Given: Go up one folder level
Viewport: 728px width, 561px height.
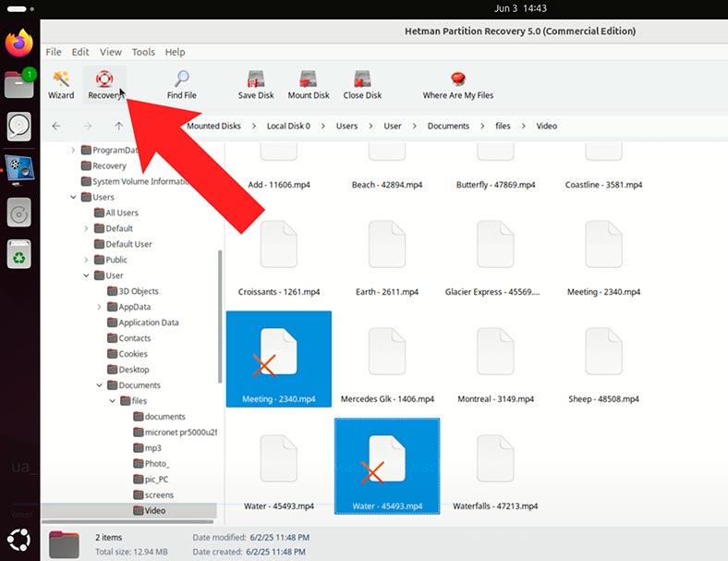Looking at the screenshot, I should tap(119, 126).
